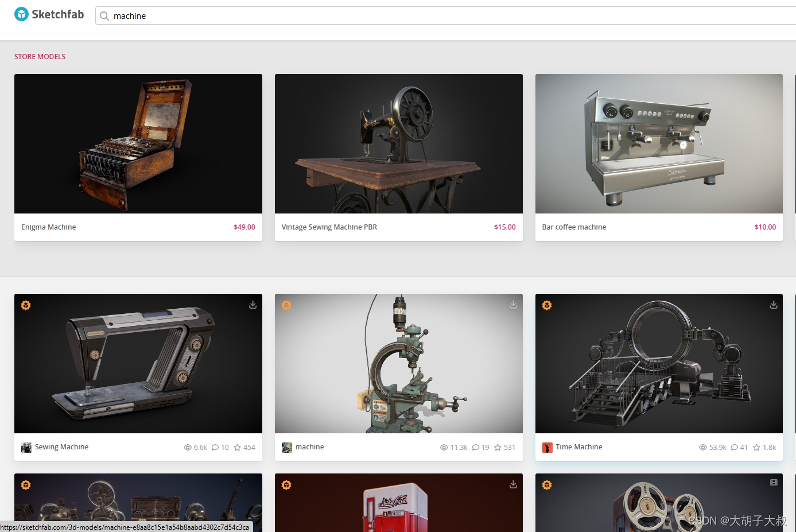Click the Sketchfab logo
796x532 pixels.
point(49,14)
